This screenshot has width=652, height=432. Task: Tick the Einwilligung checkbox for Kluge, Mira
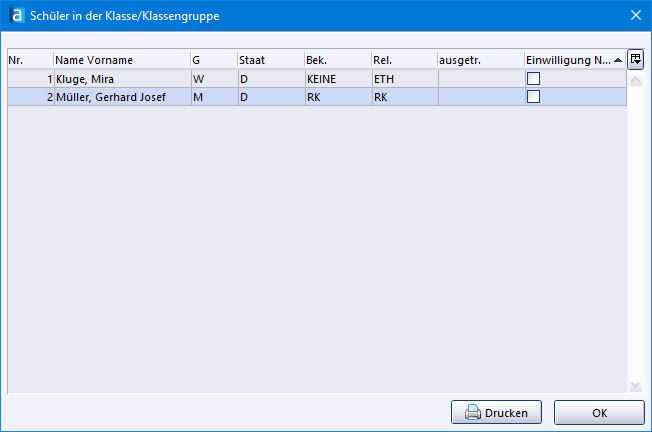point(533,78)
